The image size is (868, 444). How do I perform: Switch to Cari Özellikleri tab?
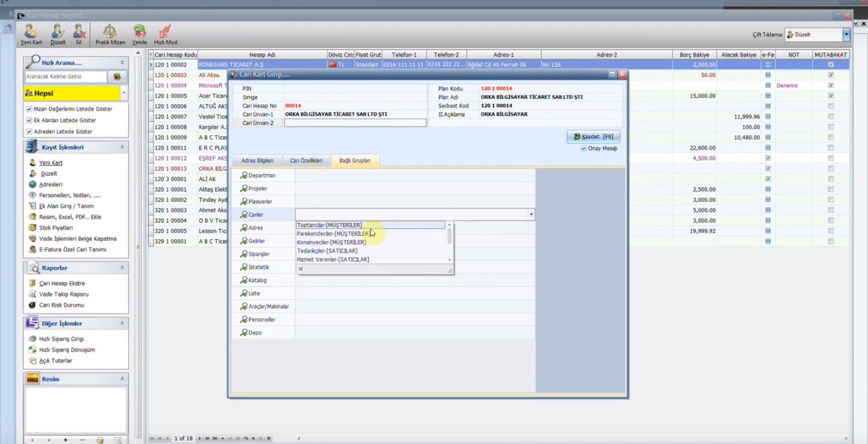click(x=306, y=161)
